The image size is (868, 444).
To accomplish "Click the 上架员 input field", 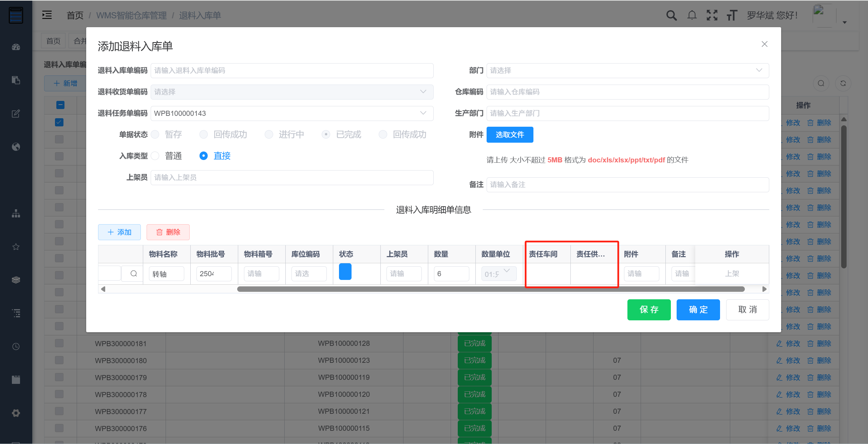I will tap(292, 178).
